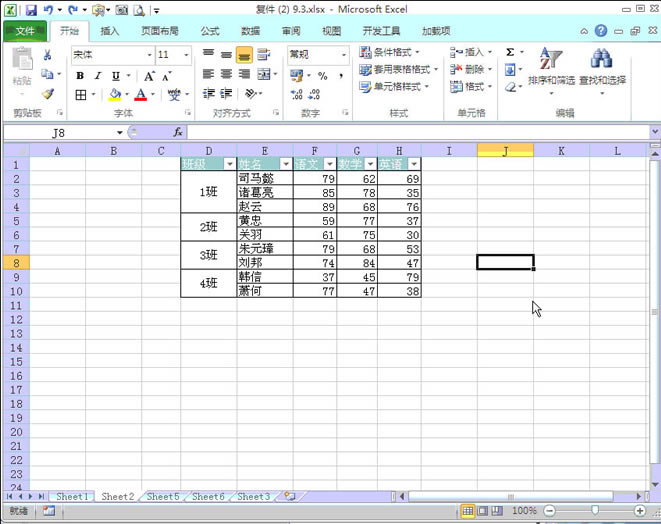The width and height of the screenshot is (661, 524).
Task: Select column J header
Action: coord(505,150)
